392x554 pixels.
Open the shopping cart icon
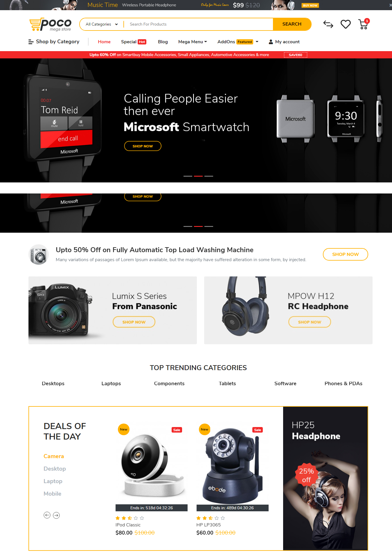click(x=363, y=24)
